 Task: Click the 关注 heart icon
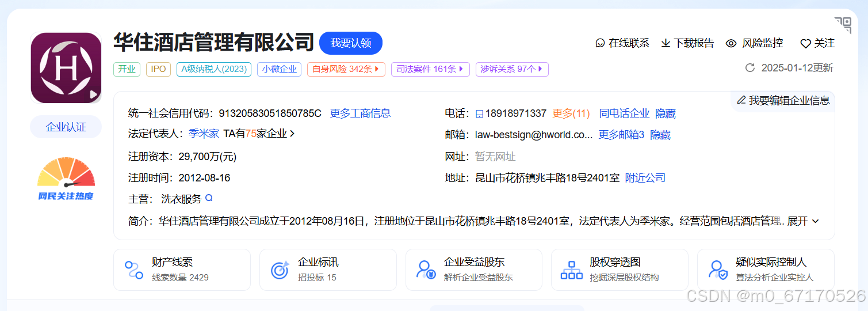(805, 44)
